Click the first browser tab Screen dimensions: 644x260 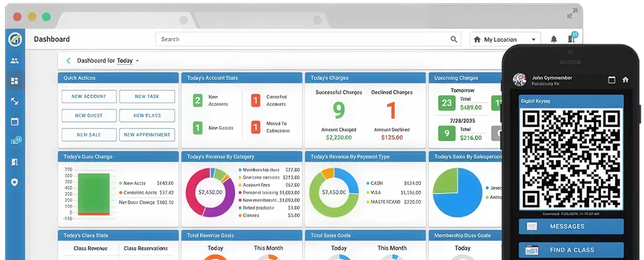coord(127,20)
